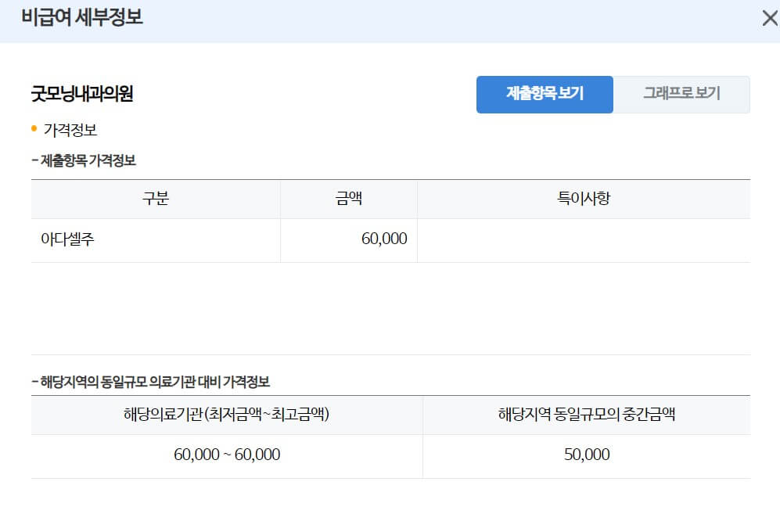Click the 금액 column header
The width and height of the screenshot is (780, 532).
point(348,198)
